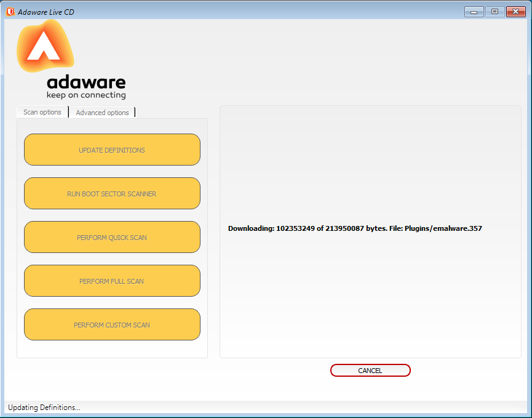
Task: Click the 'Updating Definitions...' status bar text
Action: pos(44,408)
